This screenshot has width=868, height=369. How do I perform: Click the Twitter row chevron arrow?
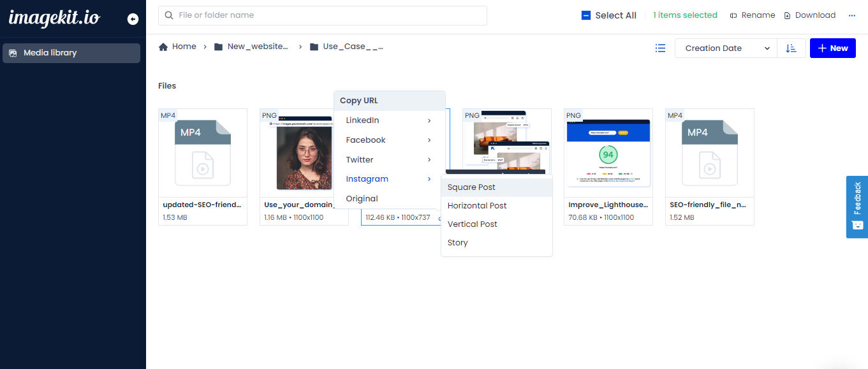click(x=429, y=160)
